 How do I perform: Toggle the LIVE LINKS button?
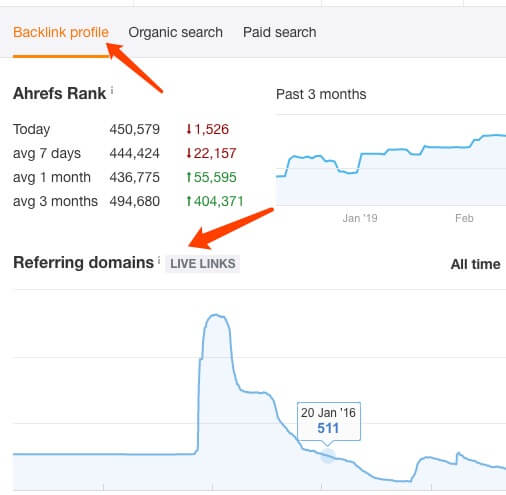click(203, 264)
